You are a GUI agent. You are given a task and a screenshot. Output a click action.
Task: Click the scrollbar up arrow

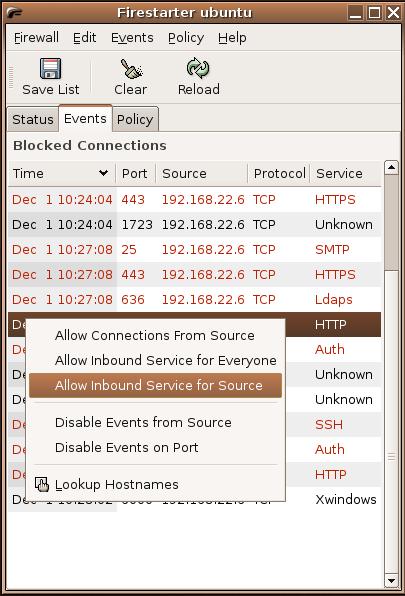(391, 167)
